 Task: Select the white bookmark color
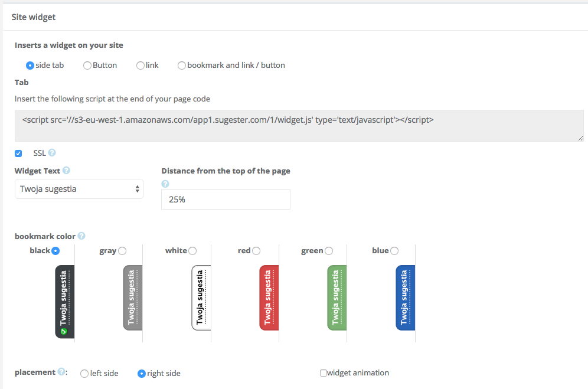[192, 250]
